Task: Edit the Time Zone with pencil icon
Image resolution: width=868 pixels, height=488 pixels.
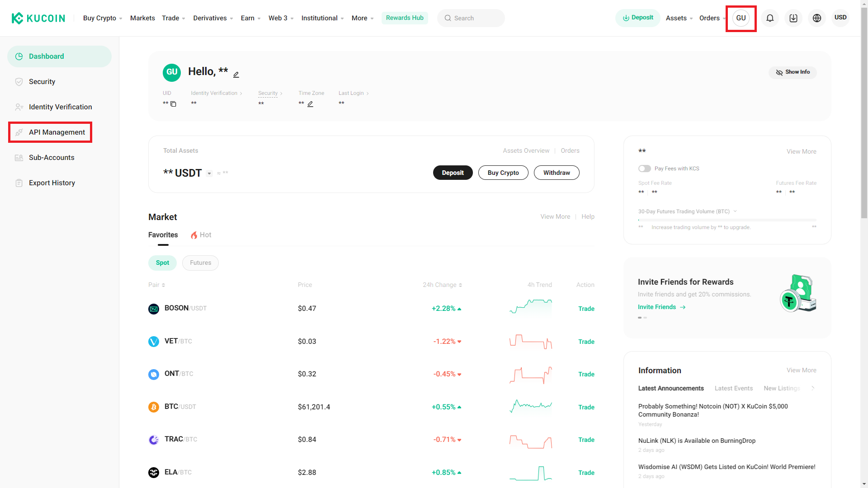Action: [310, 104]
